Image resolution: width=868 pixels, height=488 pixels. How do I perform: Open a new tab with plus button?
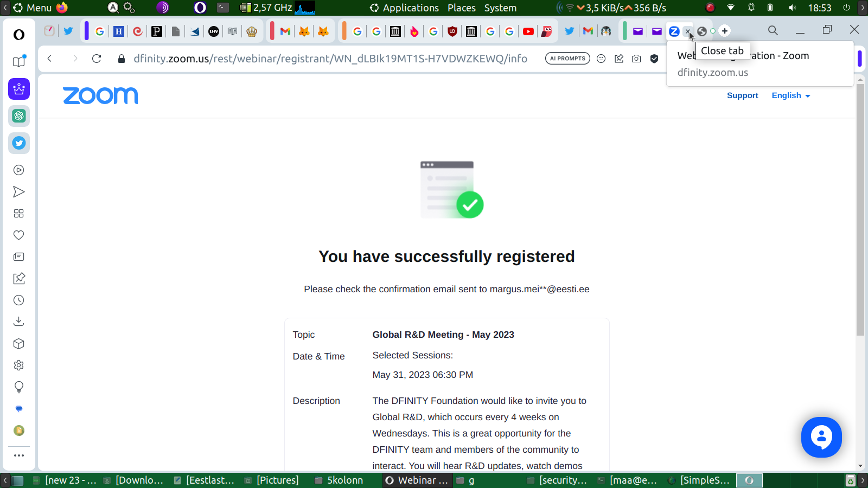tap(725, 31)
